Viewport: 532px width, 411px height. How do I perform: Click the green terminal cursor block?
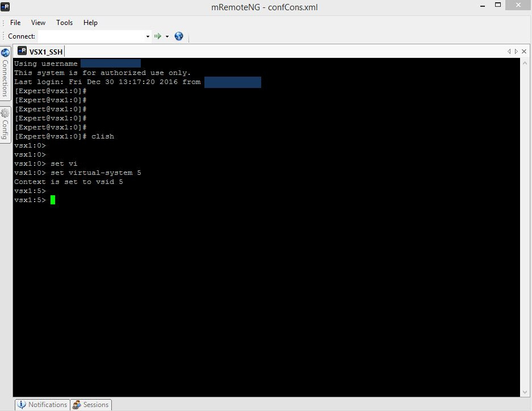tap(53, 200)
